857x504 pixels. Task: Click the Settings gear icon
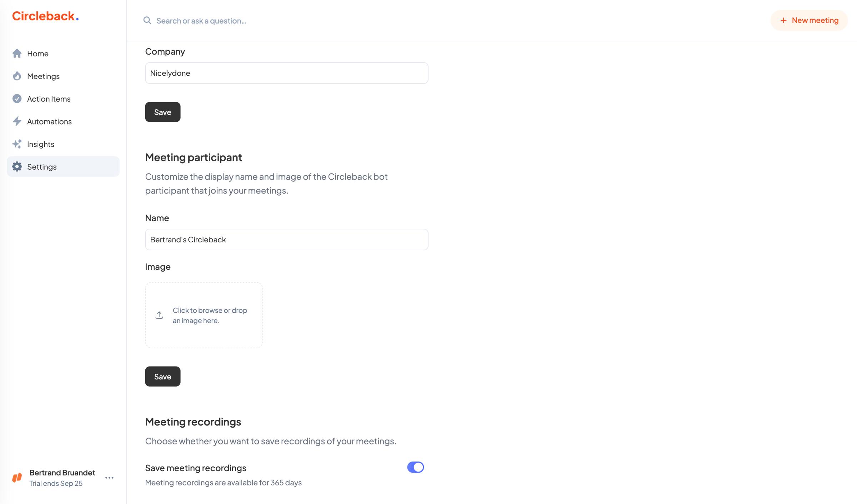(17, 167)
